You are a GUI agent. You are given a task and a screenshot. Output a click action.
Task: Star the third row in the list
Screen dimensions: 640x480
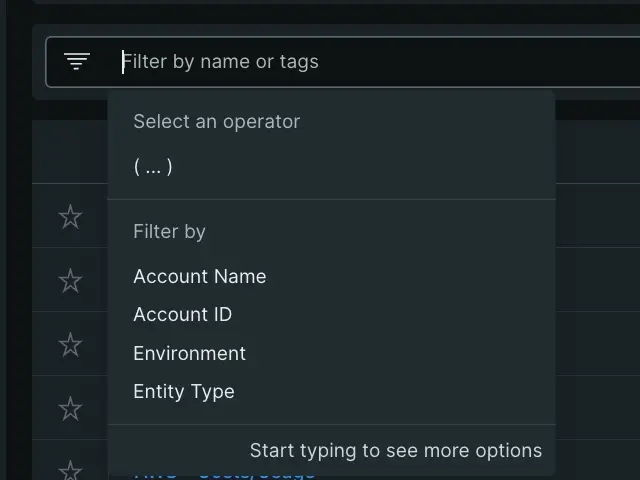(x=70, y=345)
